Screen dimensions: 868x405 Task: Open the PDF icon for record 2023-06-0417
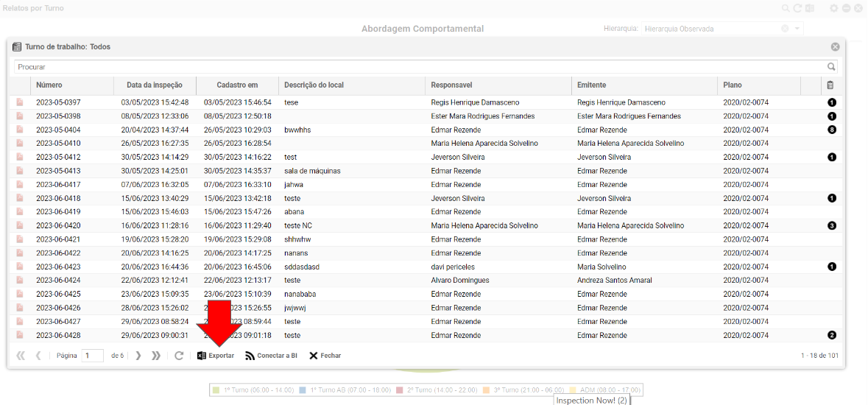20,185
